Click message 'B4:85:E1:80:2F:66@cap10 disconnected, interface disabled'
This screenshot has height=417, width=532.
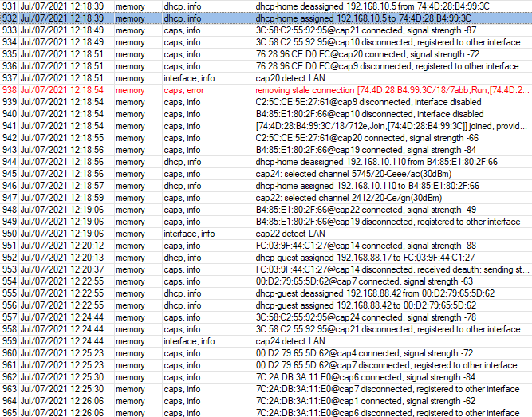point(370,114)
